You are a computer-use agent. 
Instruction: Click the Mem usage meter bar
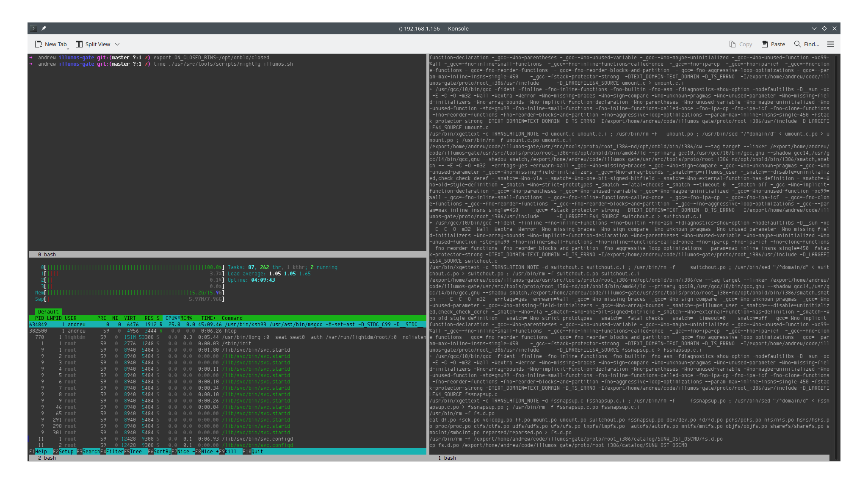[130, 293]
